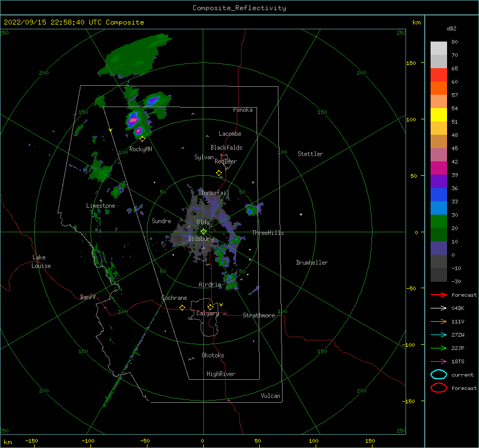Click the Okotoks label
Screen dimensions: 479x448
click(213, 355)
